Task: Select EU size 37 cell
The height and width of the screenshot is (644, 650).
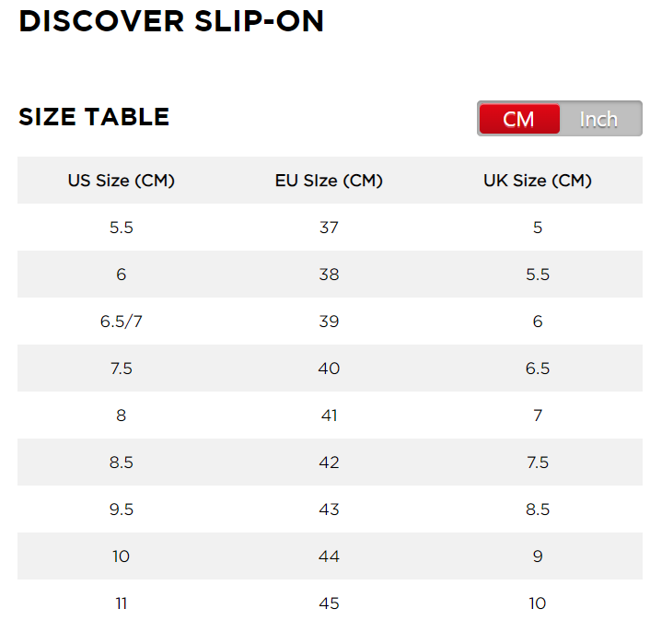Action: click(330, 228)
